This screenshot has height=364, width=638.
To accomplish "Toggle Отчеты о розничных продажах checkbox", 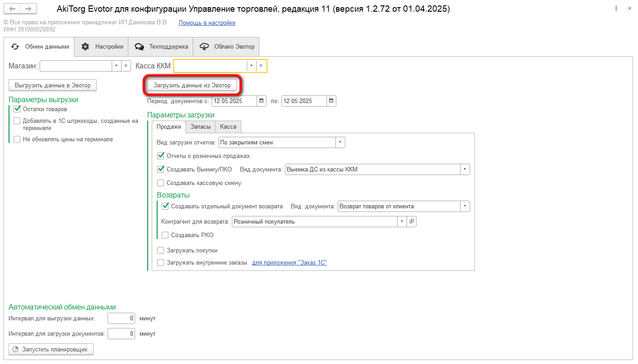I will click(x=161, y=156).
